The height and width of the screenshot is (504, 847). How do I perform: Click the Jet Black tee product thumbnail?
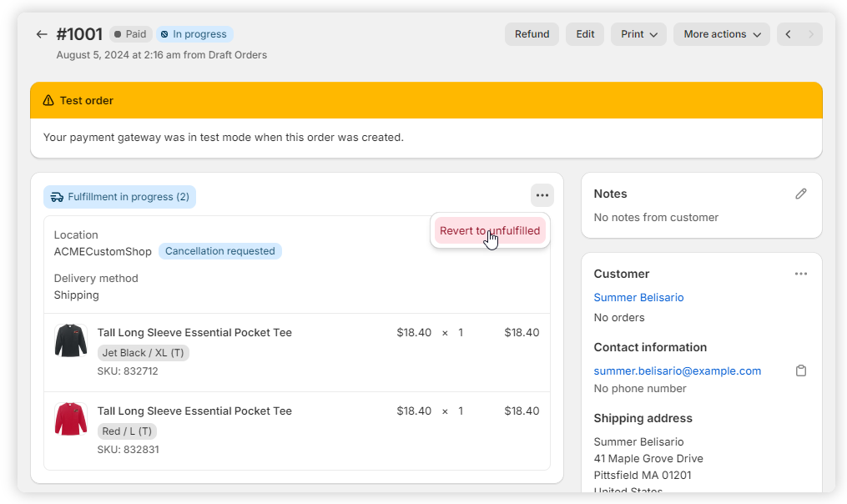[71, 340]
